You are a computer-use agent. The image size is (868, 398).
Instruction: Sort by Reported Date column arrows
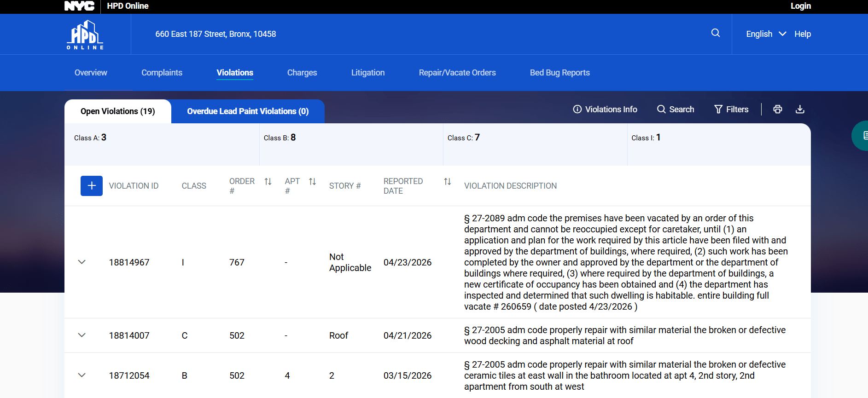[x=447, y=182]
